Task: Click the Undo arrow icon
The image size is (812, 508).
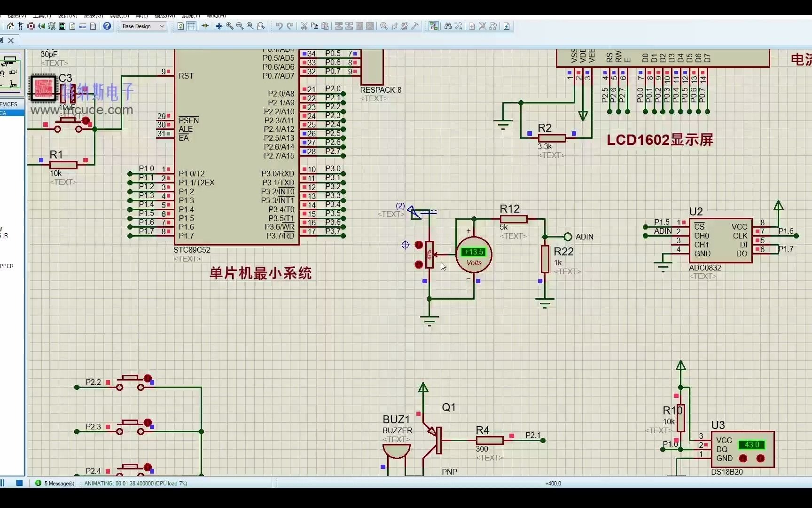Action: pos(279,26)
